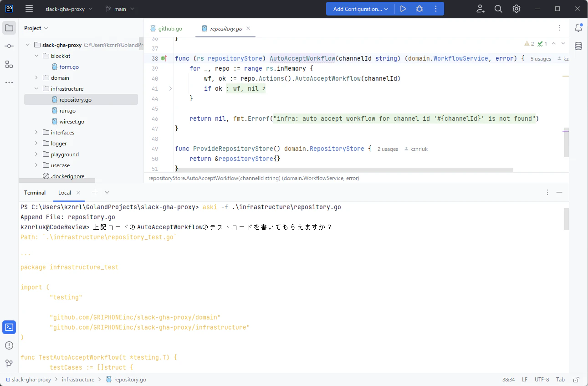The height and width of the screenshot is (386, 588).
Task: Collapse the infrastructure folder
Action: tap(36, 89)
